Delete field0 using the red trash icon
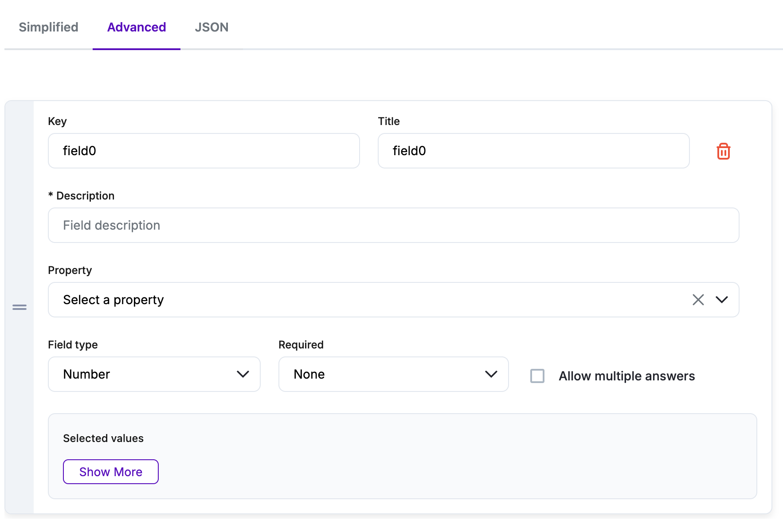The height and width of the screenshot is (532, 783). click(723, 151)
